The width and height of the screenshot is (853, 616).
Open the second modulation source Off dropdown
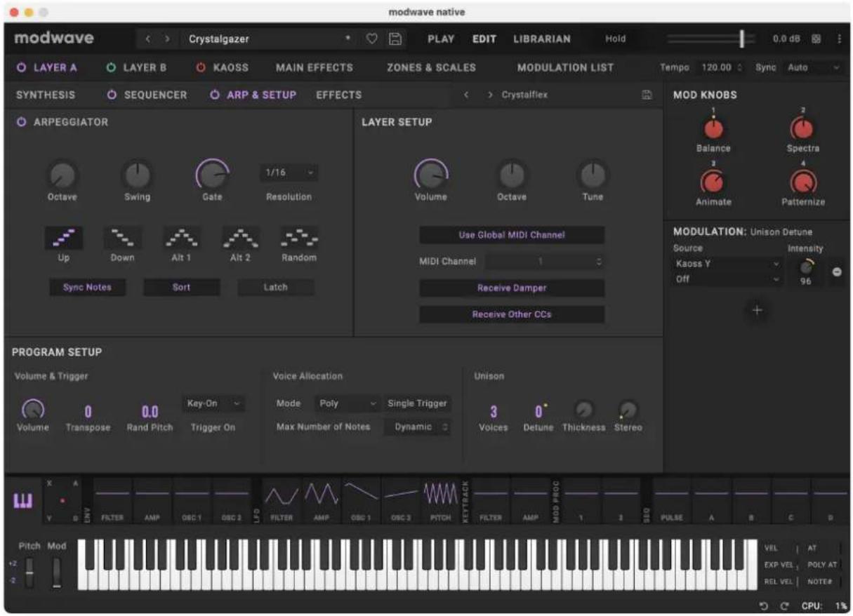click(727, 279)
